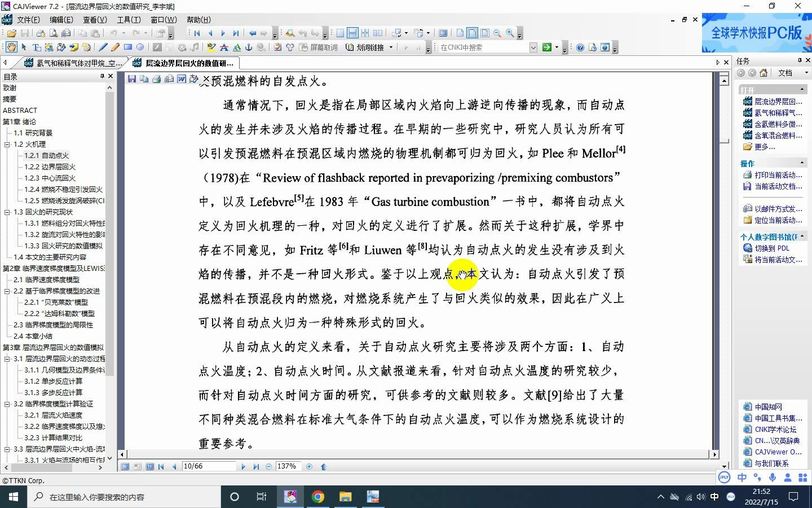This screenshot has height=508, width=812.
Task: Select the rectangle annotation tool
Action: (x=128, y=47)
